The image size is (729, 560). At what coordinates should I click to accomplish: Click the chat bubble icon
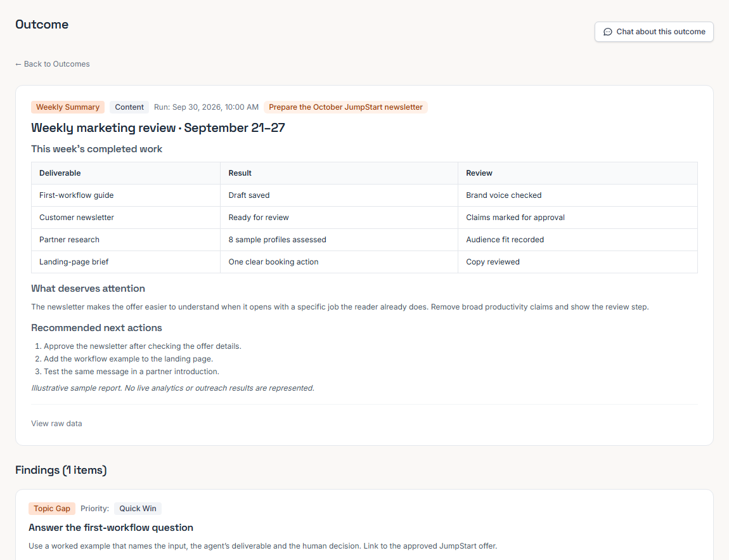click(608, 32)
